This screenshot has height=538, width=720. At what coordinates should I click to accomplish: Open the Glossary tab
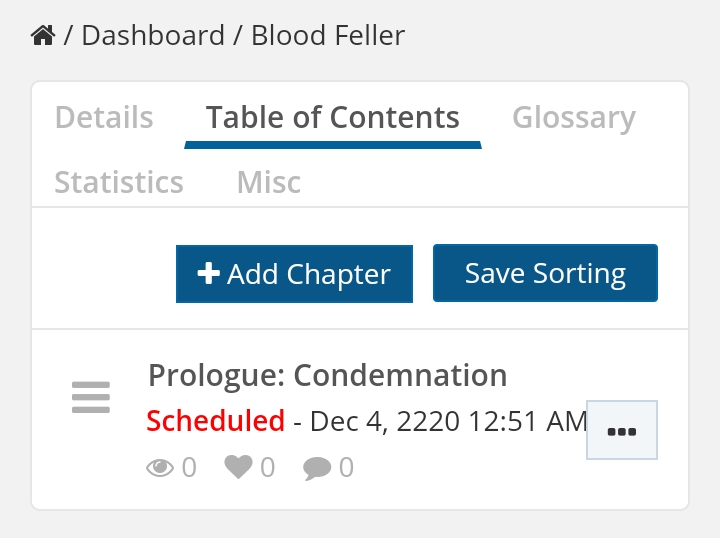[574, 117]
